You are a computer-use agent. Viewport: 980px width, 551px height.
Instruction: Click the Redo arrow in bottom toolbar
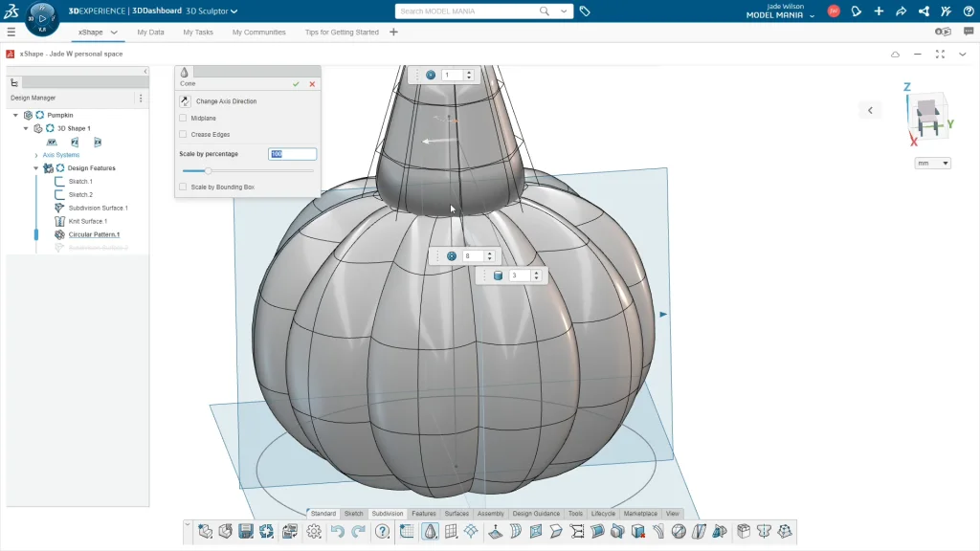[x=358, y=531]
